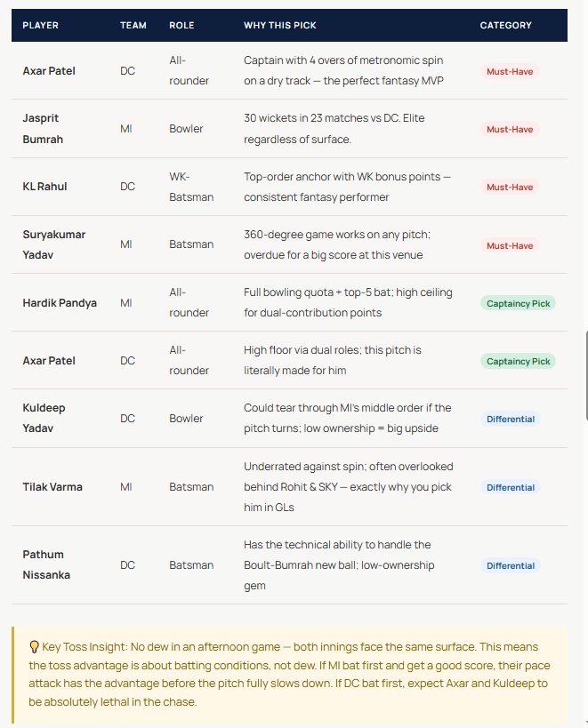Click the Differential badge for Tilak Varma

pyautogui.click(x=511, y=487)
